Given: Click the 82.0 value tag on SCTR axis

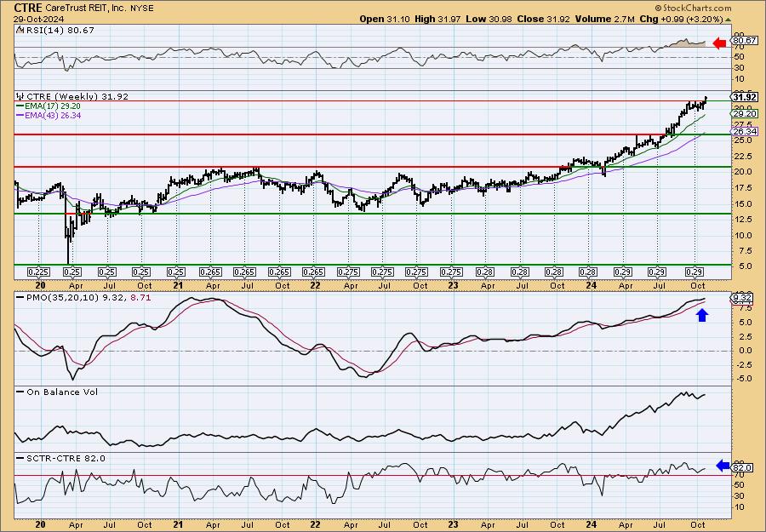Looking at the screenshot, I should (x=742, y=467).
